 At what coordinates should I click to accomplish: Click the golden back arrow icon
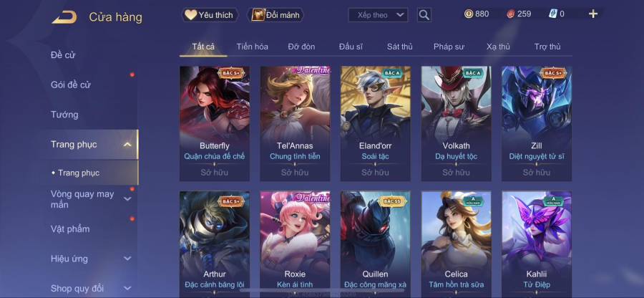point(64,17)
